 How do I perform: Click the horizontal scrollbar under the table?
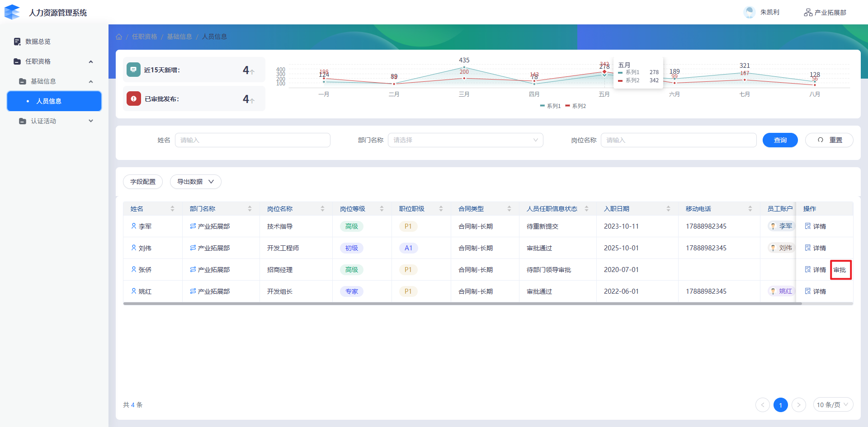pyautogui.click(x=462, y=304)
